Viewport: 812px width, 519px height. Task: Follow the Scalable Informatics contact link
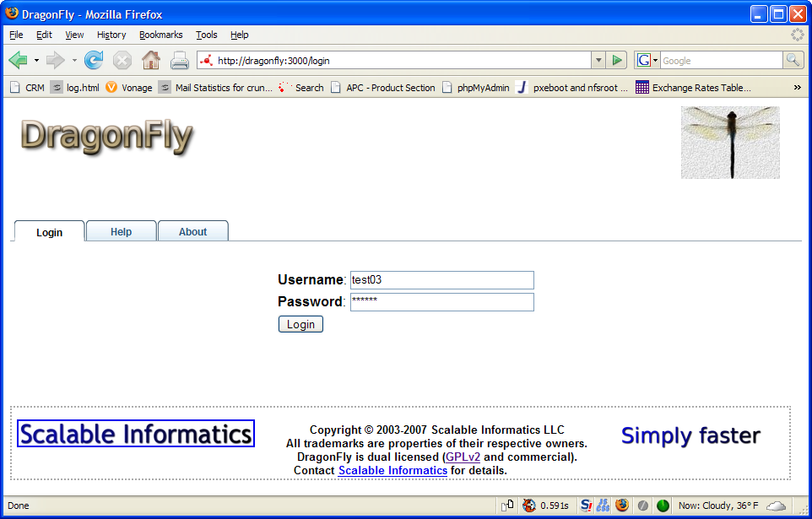click(x=392, y=470)
